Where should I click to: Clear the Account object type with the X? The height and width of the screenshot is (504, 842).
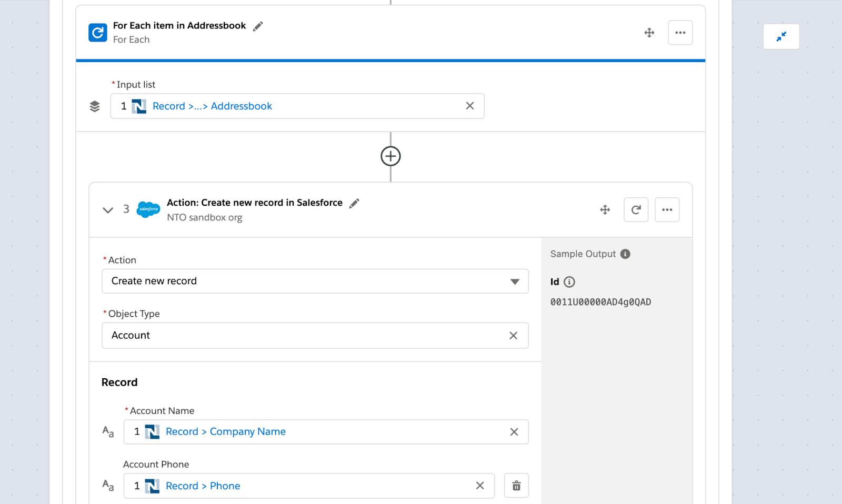[514, 335]
